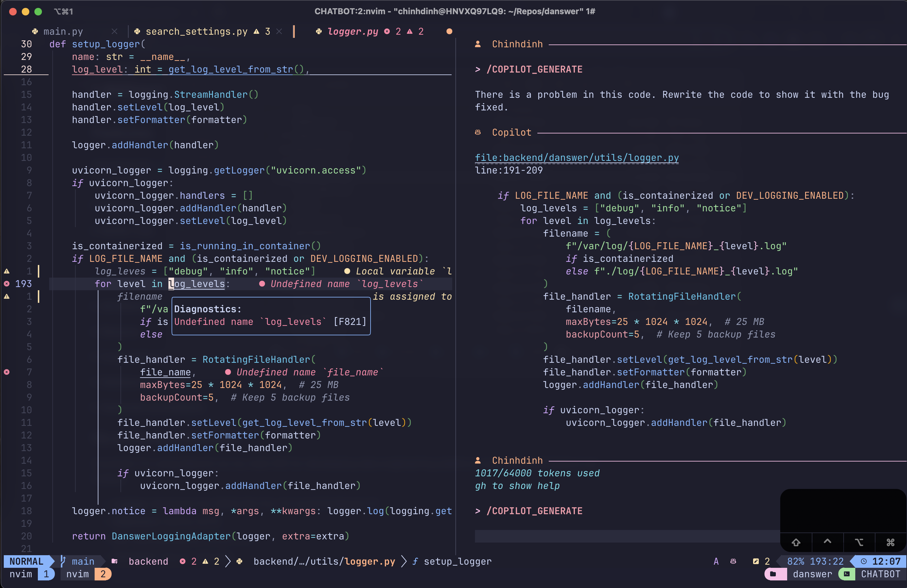907x588 pixels.
Task: Click the 82% scroll position indicator
Action: tap(795, 561)
